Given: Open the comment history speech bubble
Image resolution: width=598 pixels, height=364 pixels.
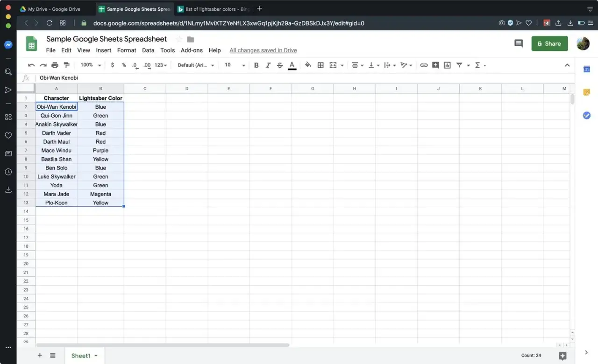Looking at the screenshot, I should click(x=519, y=43).
